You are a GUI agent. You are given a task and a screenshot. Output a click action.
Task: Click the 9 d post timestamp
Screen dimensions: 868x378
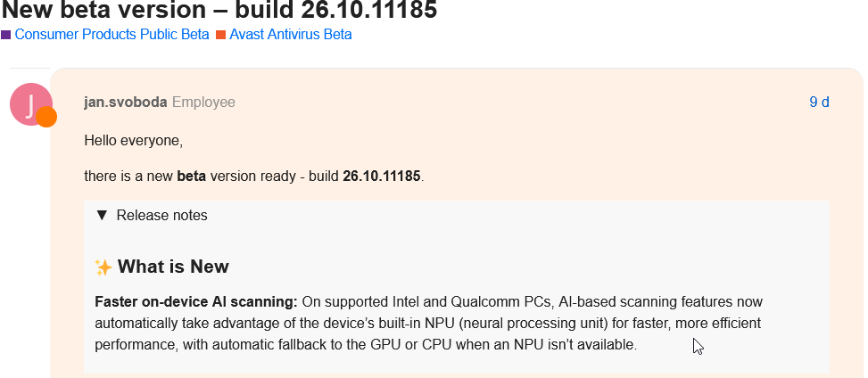coord(819,102)
